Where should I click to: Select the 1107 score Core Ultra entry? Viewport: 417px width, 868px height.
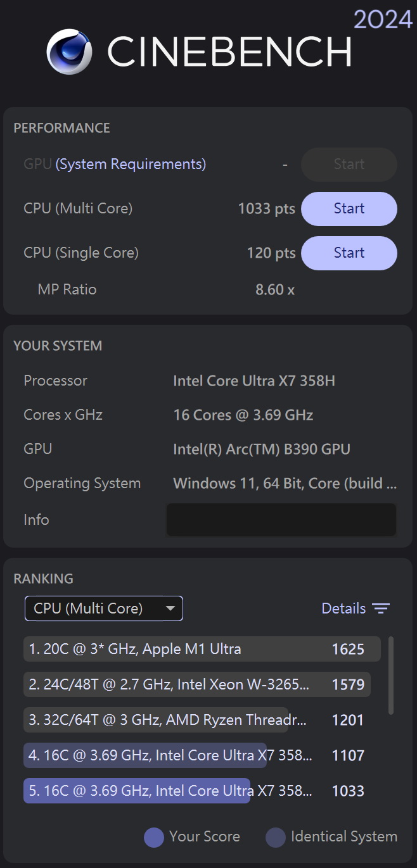pos(196,755)
